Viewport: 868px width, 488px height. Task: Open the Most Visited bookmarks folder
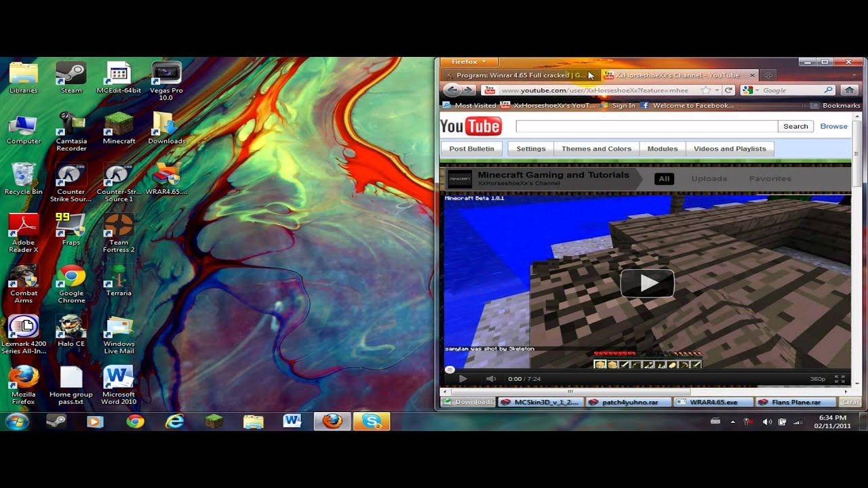tap(469, 106)
